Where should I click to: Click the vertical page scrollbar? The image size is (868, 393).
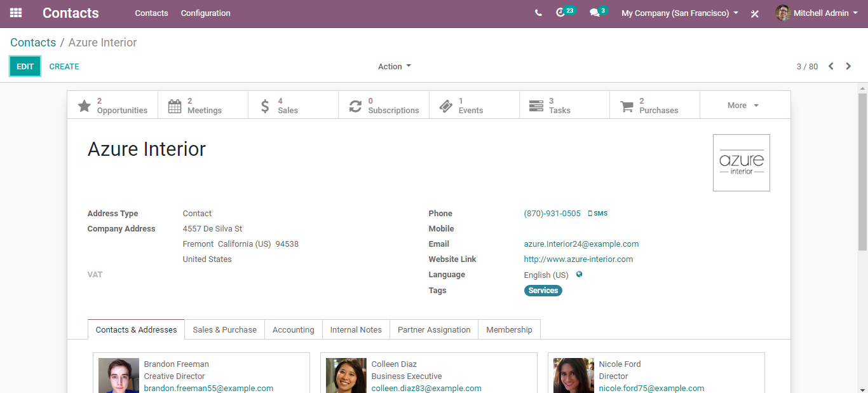pos(862,172)
